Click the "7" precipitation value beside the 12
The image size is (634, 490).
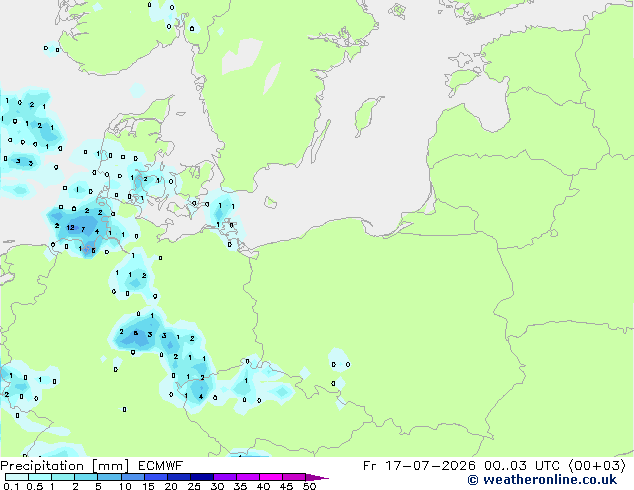(x=83, y=230)
